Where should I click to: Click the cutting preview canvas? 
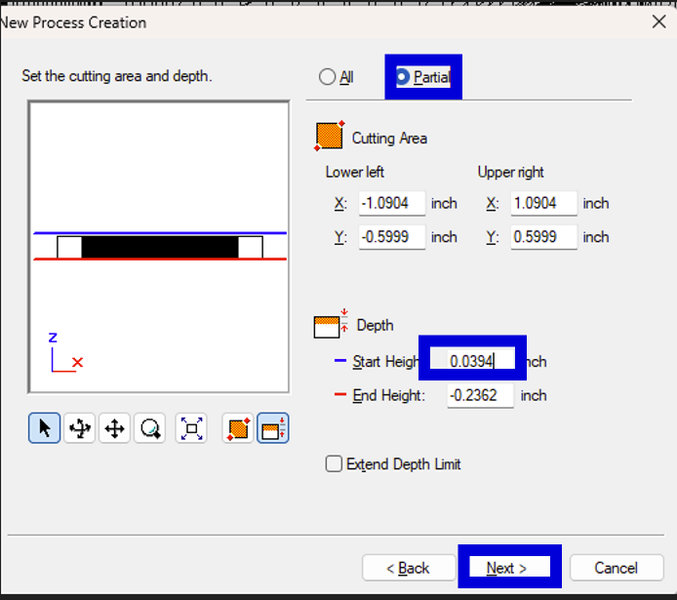(158, 247)
